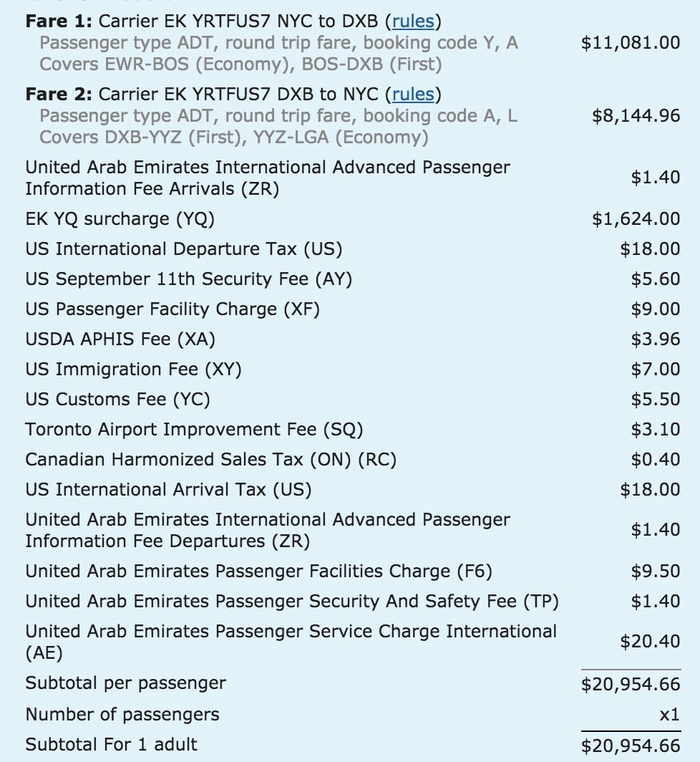Click the US International Departure Tax label
Viewport: 700px width, 762px height.
(x=183, y=249)
